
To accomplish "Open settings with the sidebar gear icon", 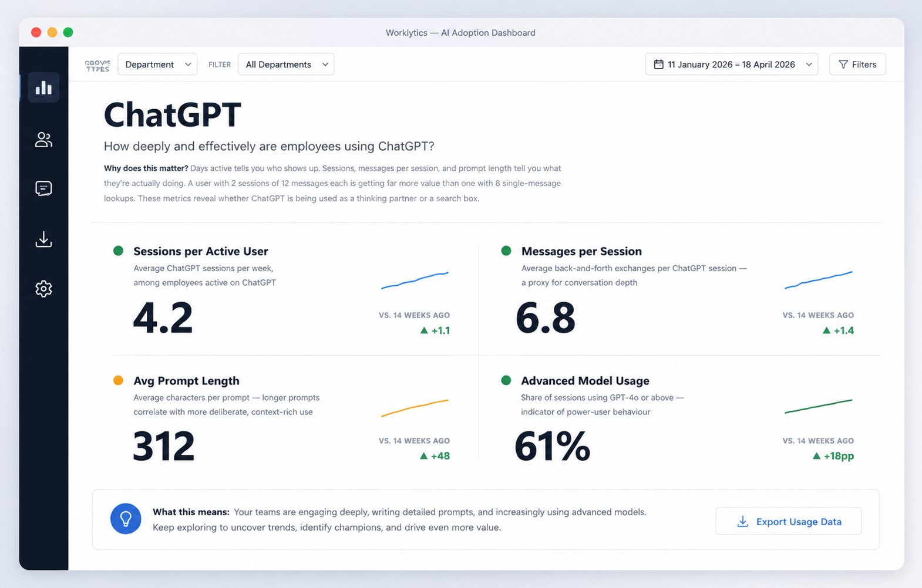I will (43, 289).
